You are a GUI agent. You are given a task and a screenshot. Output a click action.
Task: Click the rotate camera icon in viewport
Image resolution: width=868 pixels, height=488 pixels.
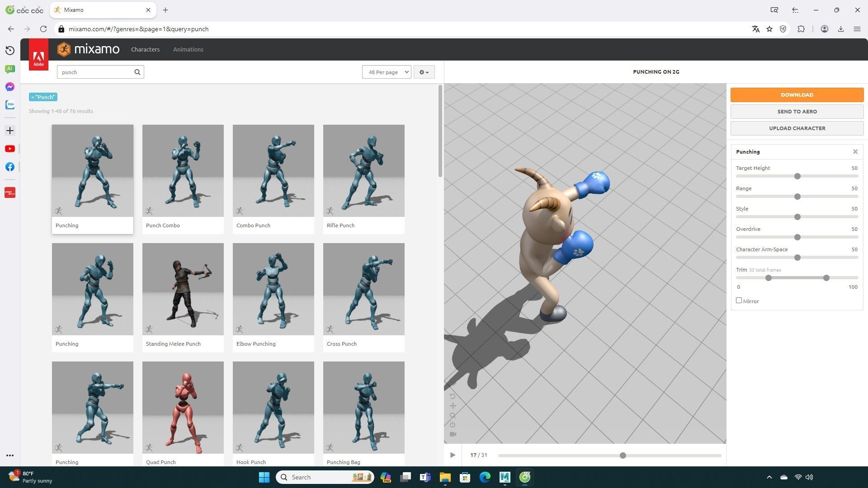[453, 396]
